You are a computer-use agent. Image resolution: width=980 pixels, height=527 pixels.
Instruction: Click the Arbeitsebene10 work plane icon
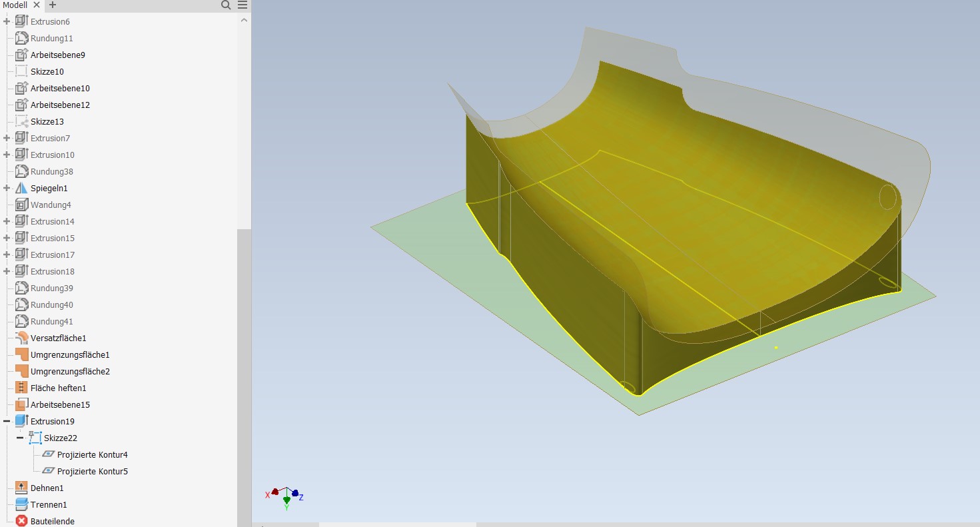(21, 88)
